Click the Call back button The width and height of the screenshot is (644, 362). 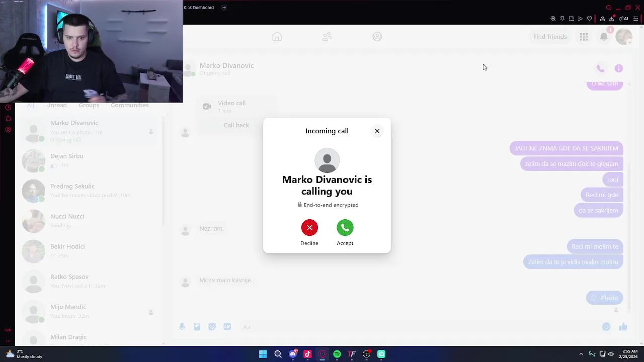coord(236,125)
